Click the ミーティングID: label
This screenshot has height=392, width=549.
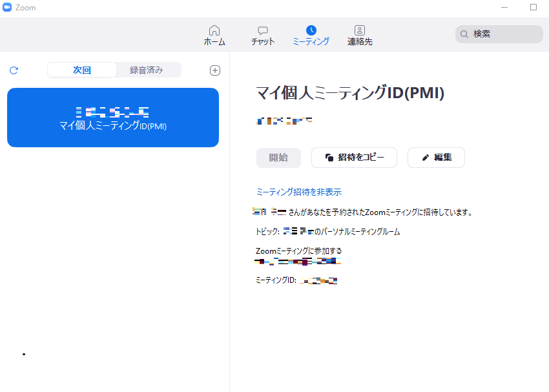pos(276,280)
